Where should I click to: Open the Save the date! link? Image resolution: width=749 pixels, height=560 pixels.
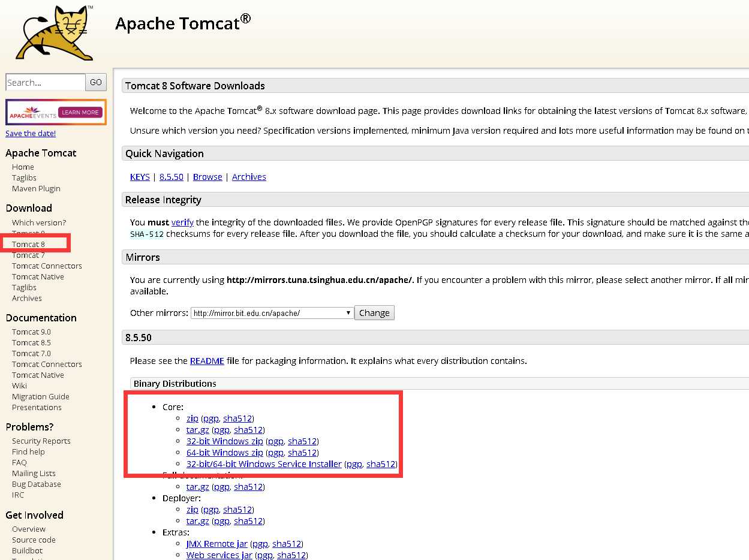click(x=31, y=133)
